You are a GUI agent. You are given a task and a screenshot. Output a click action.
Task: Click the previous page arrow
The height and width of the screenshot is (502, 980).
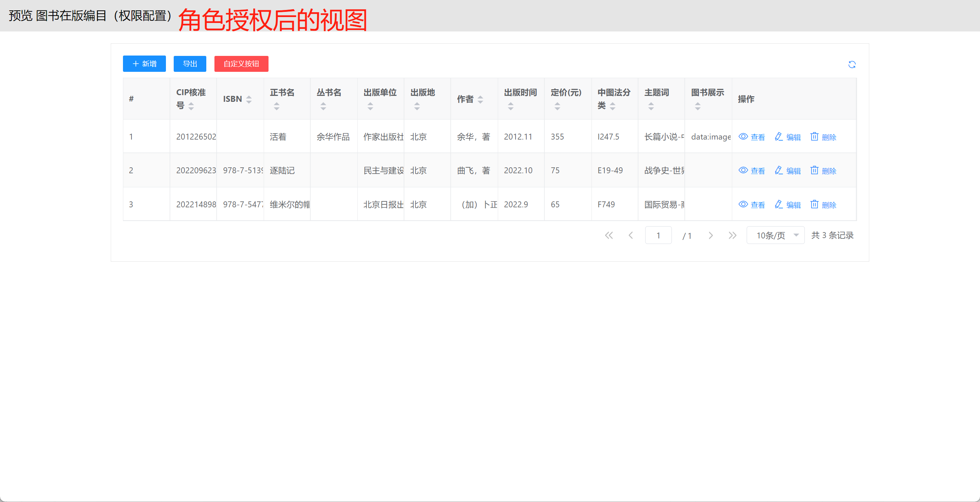point(631,235)
